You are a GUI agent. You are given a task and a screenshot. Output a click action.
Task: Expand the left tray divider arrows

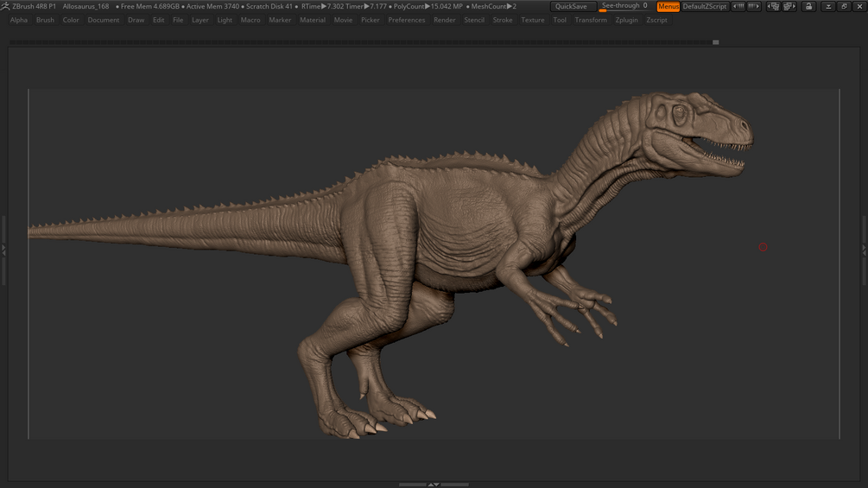coord(3,250)
